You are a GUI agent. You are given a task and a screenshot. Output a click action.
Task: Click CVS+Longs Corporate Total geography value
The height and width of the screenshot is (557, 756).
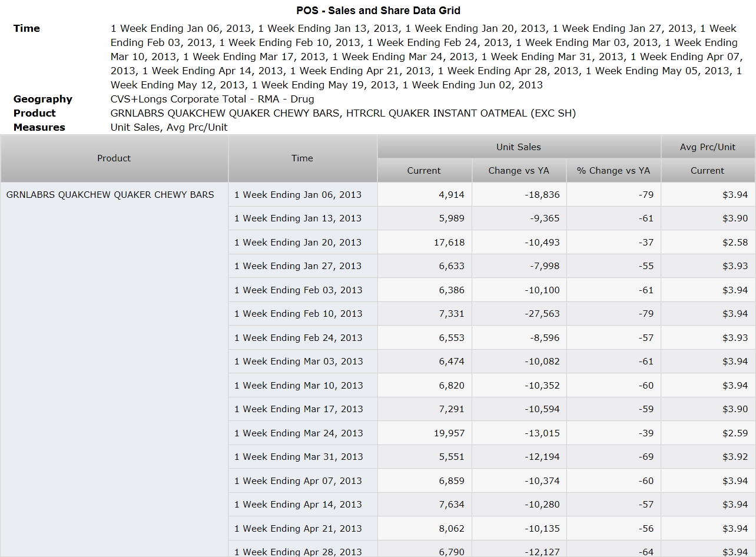[213, 99]
